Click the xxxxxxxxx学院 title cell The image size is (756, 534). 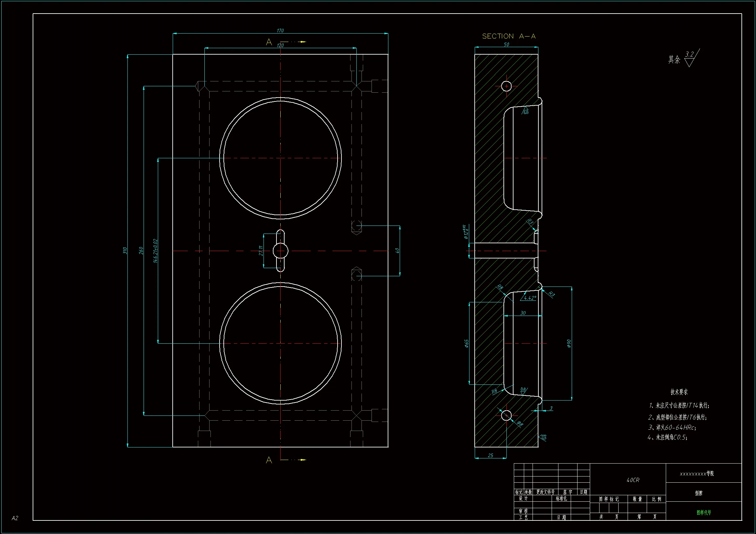click(697, 474)
